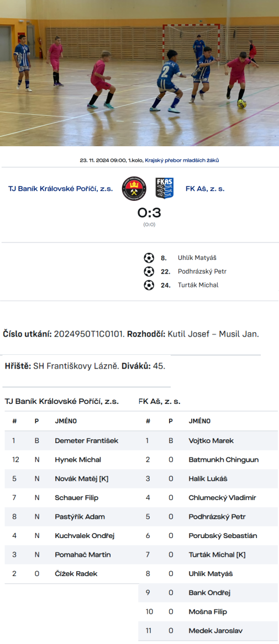This screenshot has height=644, width=279.
Task: Select goalscorer Podhrázský Petr in goal list
Action: click(202, 272)
